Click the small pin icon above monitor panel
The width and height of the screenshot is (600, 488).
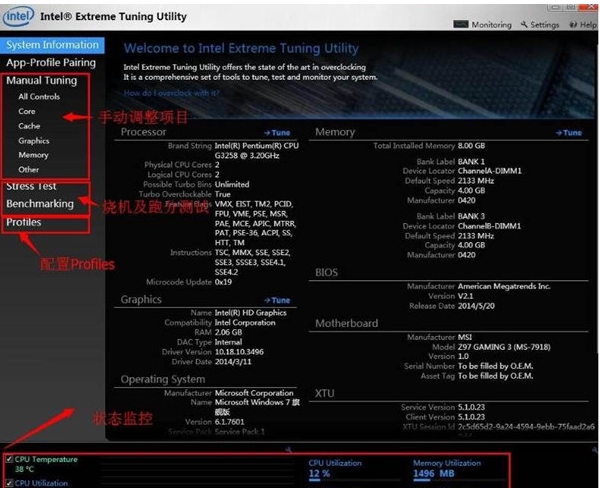tap(289, 450)
